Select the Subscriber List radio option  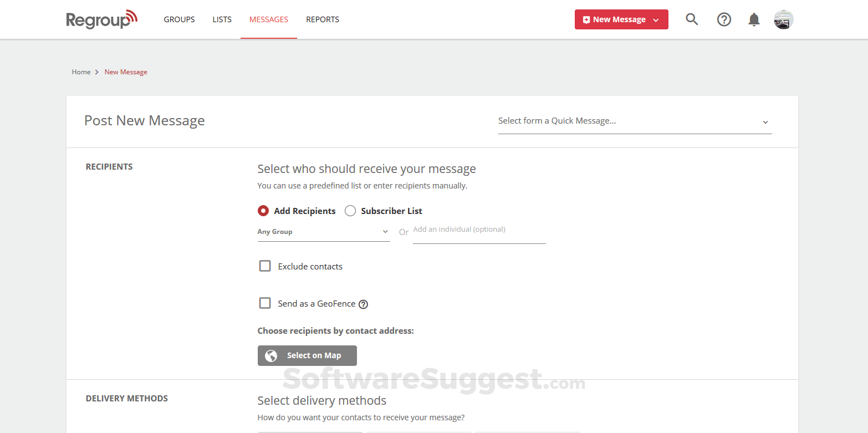tap(350, 211)
